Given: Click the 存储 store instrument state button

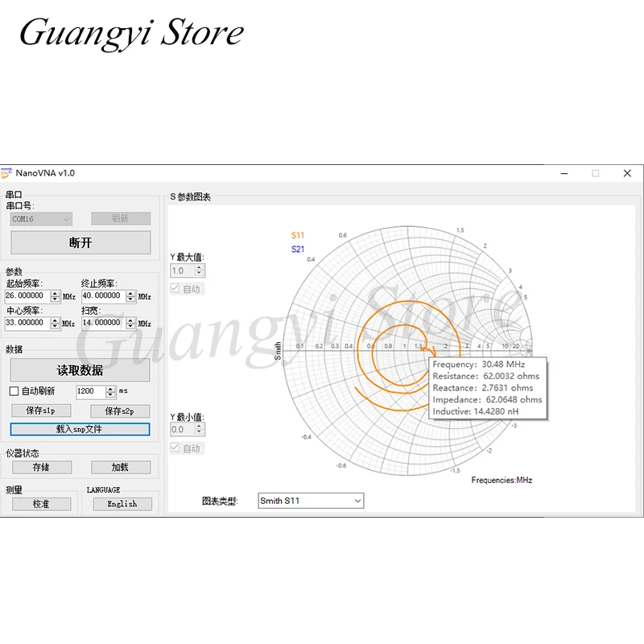Looking at the screenshot, I should 42,468.
